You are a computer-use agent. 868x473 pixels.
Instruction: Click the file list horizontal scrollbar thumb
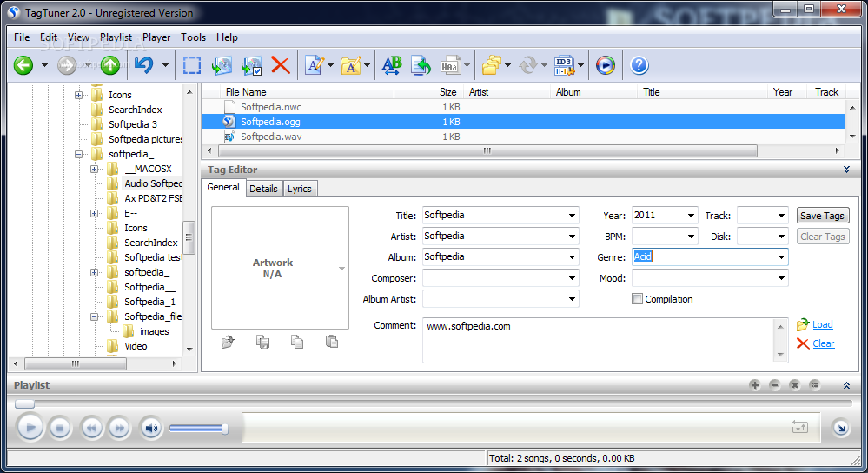(x=487, y=150)
